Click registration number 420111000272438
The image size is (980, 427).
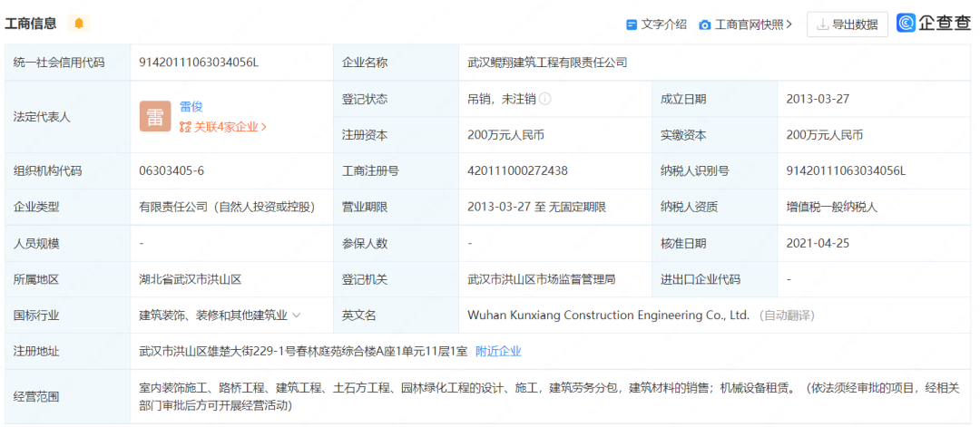pos(517,171)
